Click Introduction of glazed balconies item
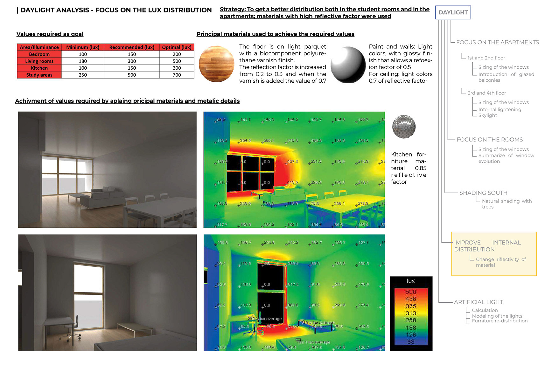 [506, 77]
